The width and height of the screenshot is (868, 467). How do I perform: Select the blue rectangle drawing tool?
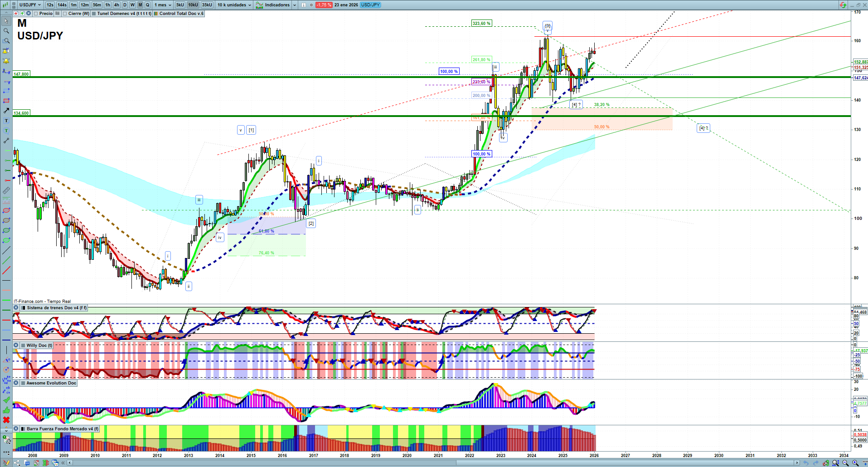point(6,91)
